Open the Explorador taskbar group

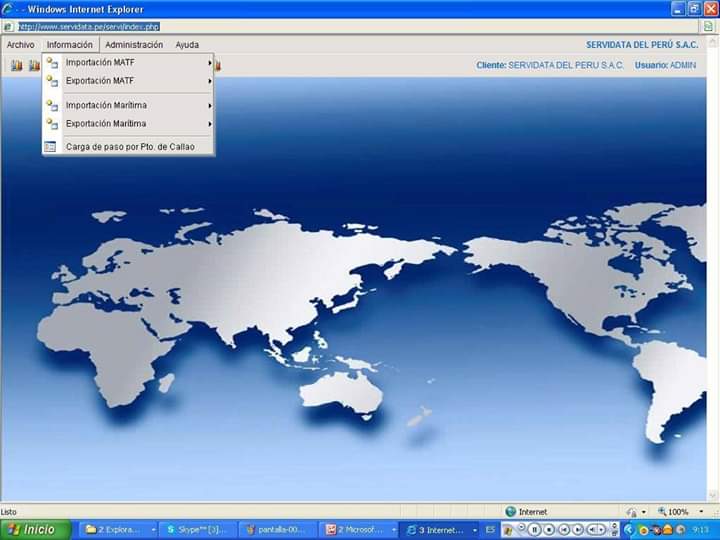[118, 529]
